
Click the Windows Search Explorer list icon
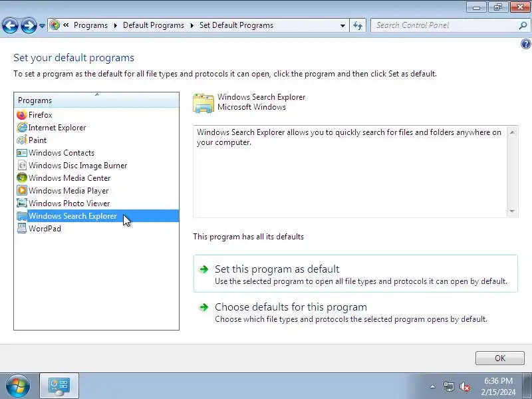tap(22, 215)
